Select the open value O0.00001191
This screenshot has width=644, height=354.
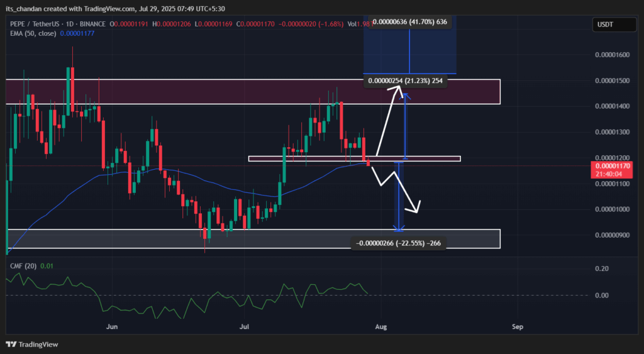point(129,25)
